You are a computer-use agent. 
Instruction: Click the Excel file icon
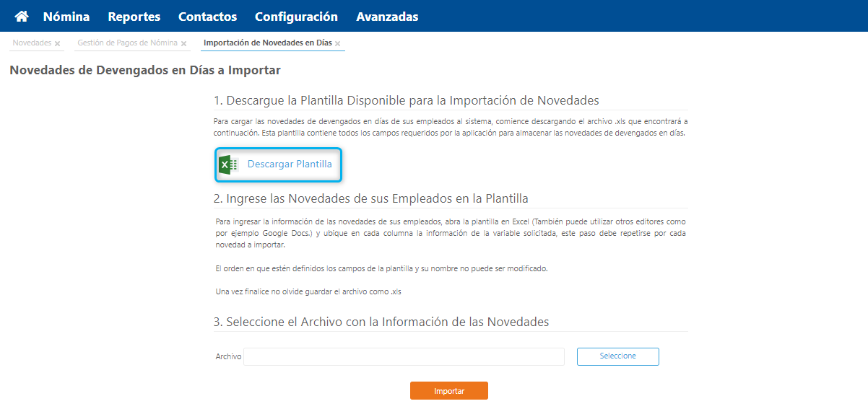coord(228,164)
